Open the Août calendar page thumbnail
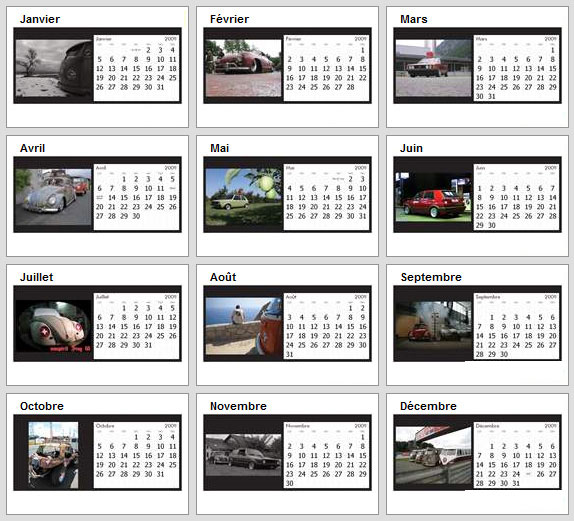The height and width of the screenshot is (521, 574). 287,324
